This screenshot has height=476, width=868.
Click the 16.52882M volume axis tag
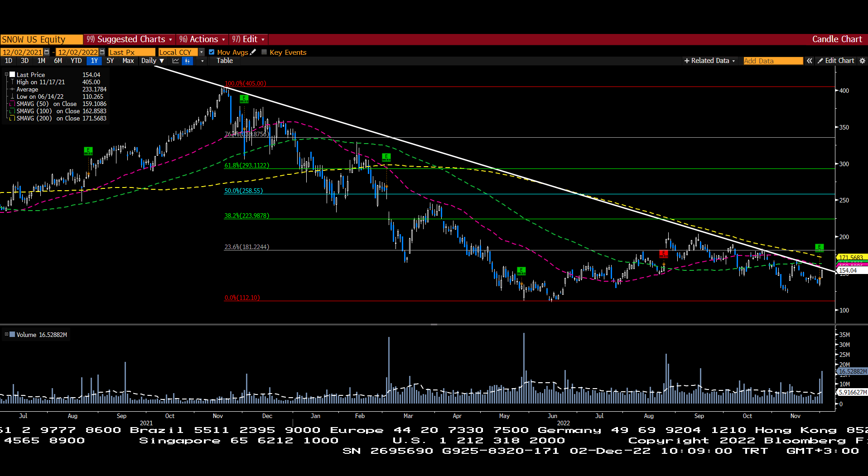pyautogui.click(x=851, y=371)
